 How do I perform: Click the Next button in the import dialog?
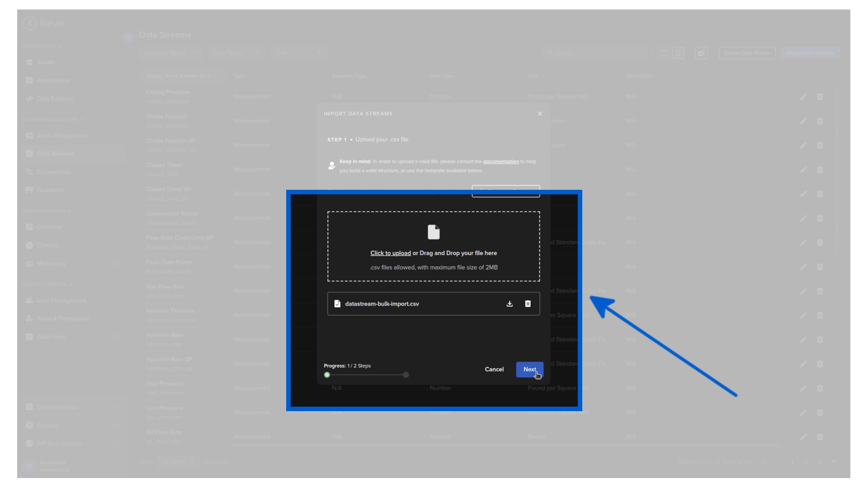click(x=529, y=369)
